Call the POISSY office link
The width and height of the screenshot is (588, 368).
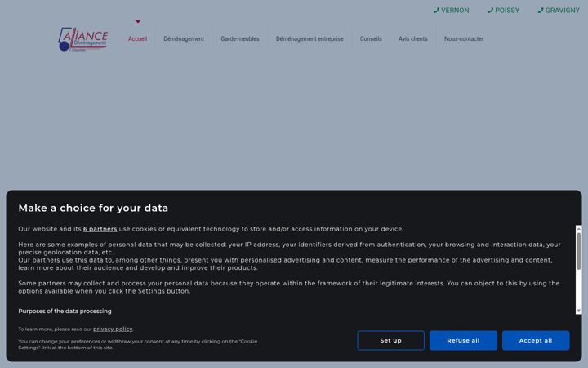pyautogui.click(x=503, y=11)
